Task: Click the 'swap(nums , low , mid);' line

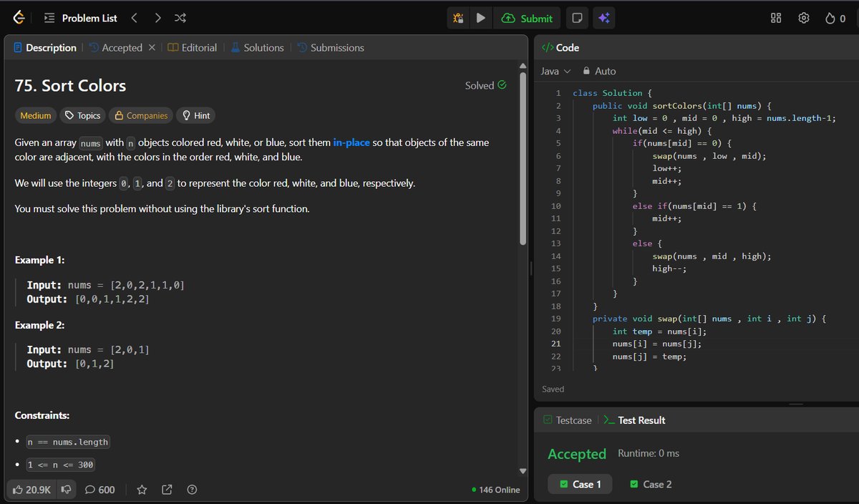Action: (709, 156)
